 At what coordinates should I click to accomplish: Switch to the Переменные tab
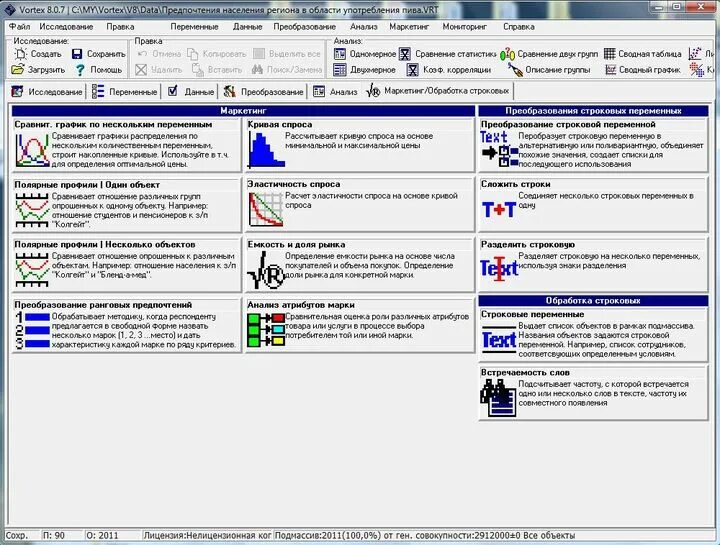(x=124, y=91)
